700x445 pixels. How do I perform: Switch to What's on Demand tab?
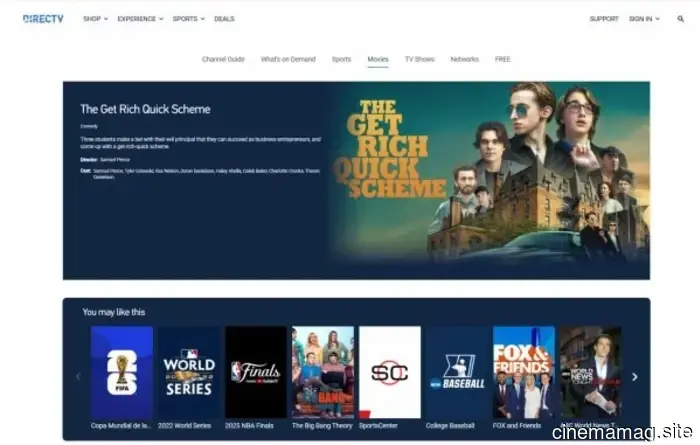(288, 59)
